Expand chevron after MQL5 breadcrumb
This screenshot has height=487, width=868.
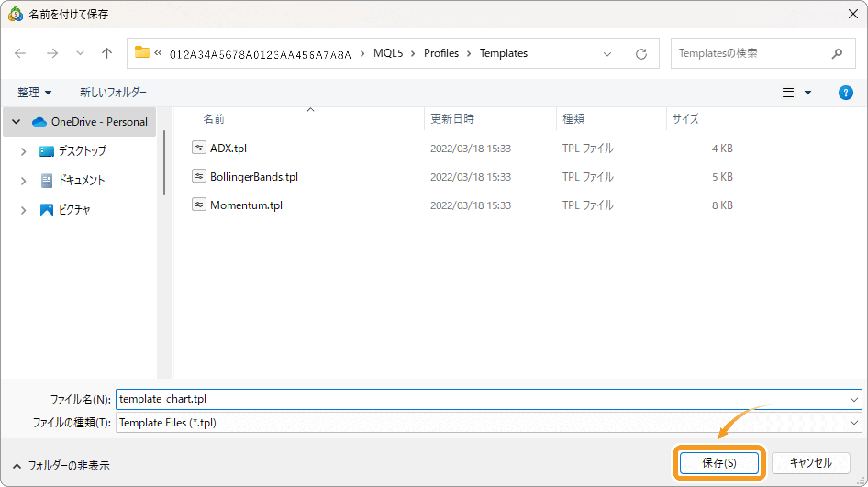[413, 54]
